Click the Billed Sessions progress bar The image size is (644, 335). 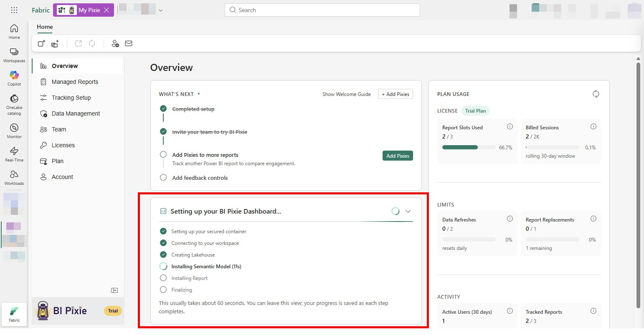[552, 147]
